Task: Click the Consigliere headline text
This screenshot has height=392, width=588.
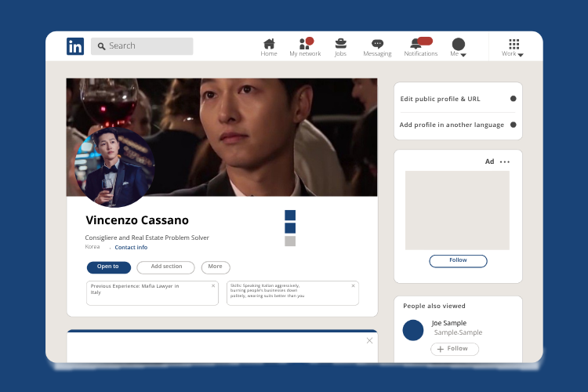Action: [x=147, y=238]
